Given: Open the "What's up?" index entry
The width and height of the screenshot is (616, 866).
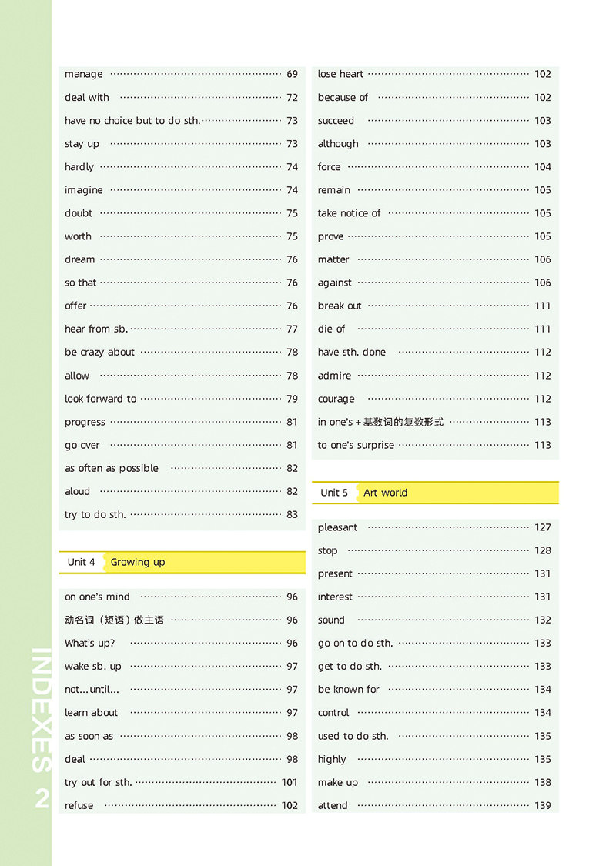Looking at the screenshot, I should 89,644.
